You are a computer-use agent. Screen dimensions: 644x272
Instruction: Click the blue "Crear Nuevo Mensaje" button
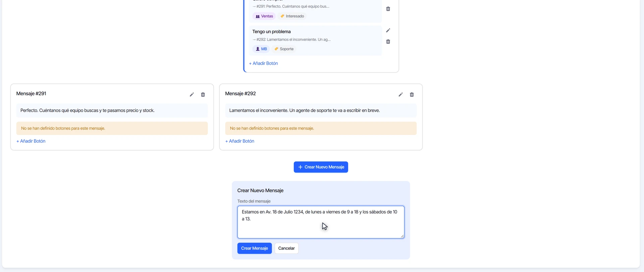pos(321,167)
